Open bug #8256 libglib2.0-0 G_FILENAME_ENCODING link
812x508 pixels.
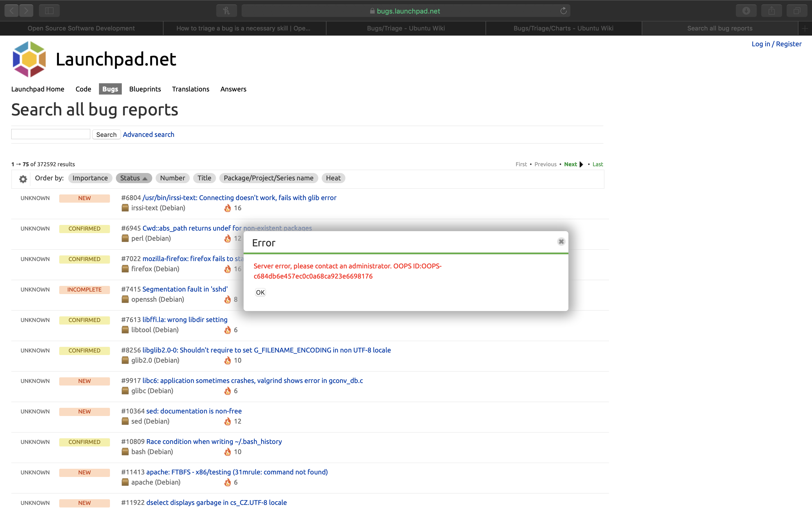pos(266,350)
